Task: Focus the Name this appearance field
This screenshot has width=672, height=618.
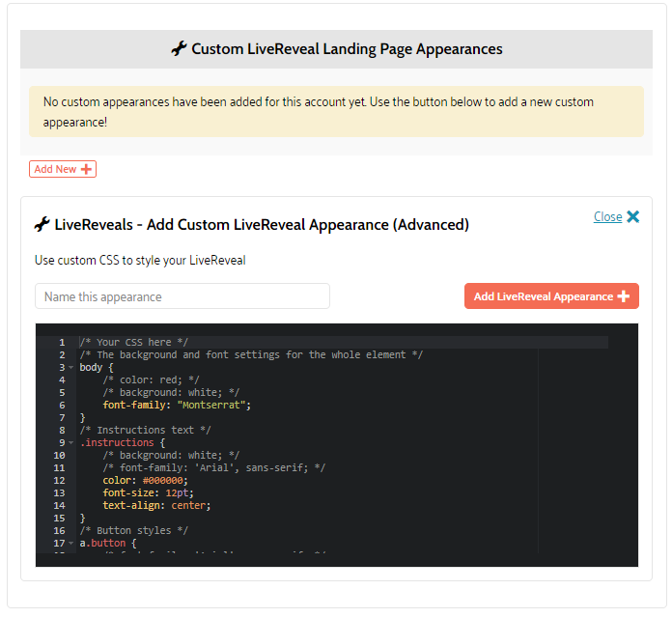Action: pyautogui.click(x=182, y=296)
